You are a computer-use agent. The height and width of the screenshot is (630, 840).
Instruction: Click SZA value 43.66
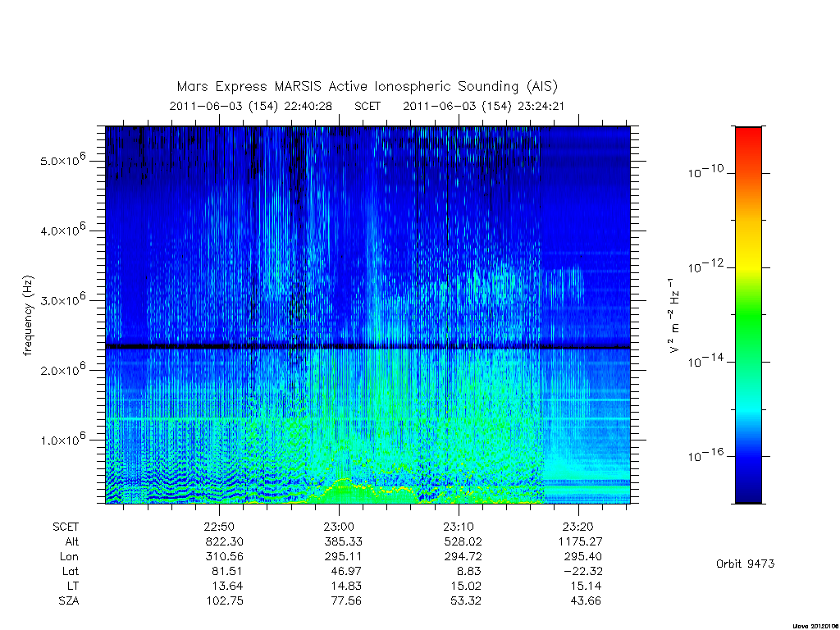pyautogui.click(x=586, y=601)
